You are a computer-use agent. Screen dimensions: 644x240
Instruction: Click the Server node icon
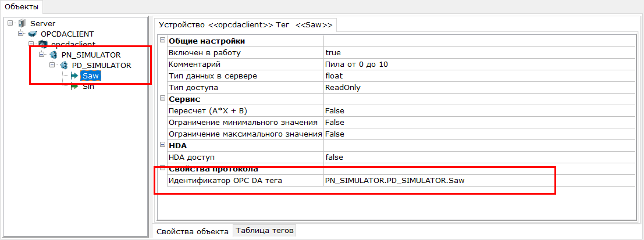click(x=22, y=23)
